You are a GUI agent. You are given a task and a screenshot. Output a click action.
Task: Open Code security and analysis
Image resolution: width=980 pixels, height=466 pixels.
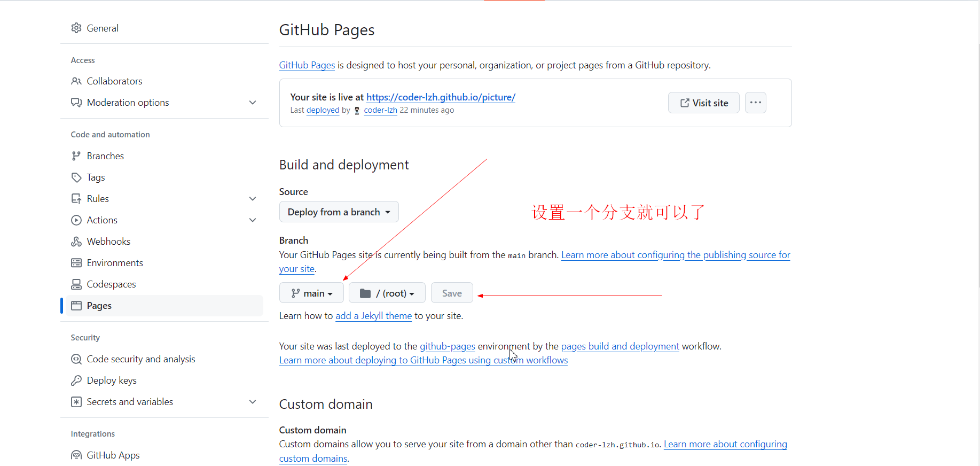(x=164, y=359)
